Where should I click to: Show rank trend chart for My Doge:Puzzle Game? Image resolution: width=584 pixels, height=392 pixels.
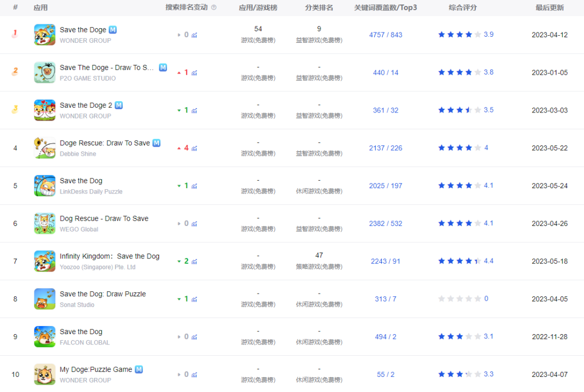[x=195, y=375]
